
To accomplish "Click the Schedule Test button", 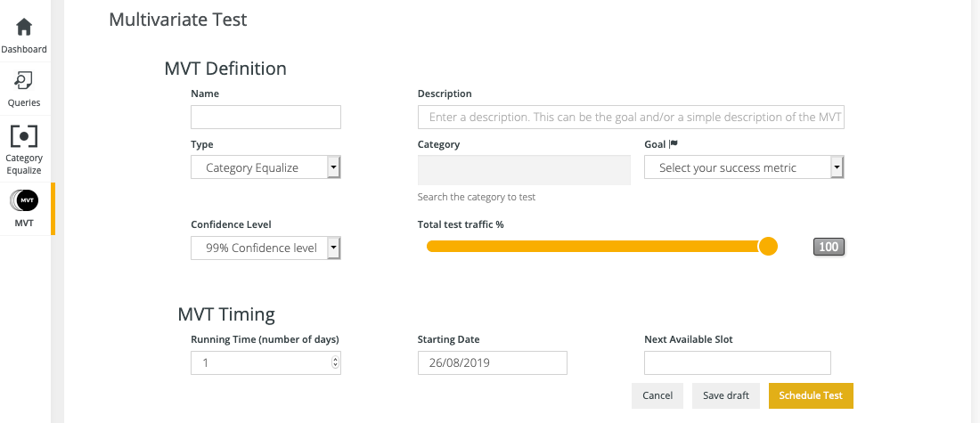I will pos(811,395).
